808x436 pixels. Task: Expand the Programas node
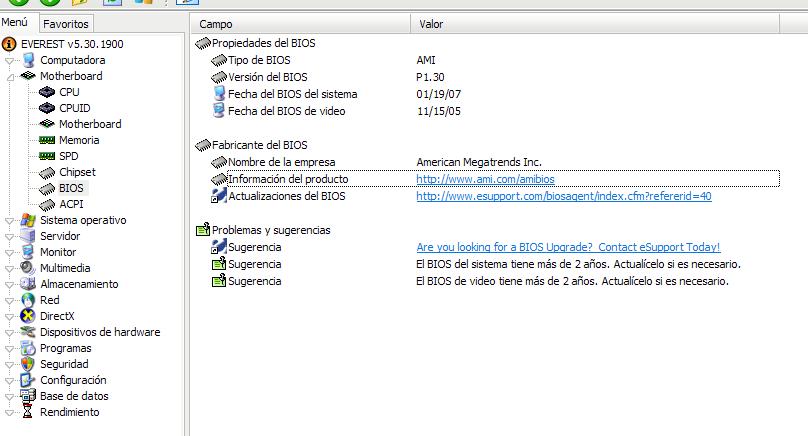coord(9,348)
